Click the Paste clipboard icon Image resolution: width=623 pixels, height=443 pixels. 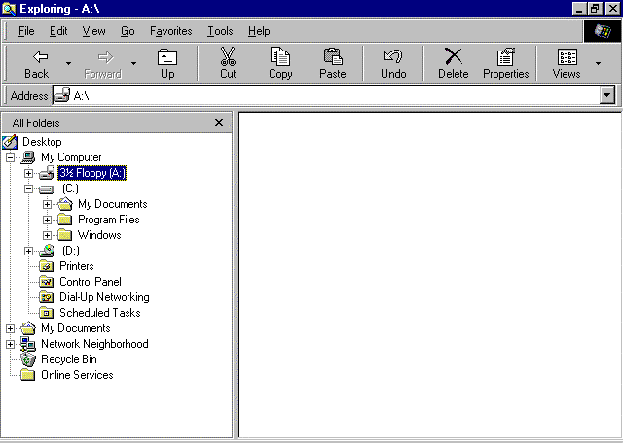[x=333, y=58]
